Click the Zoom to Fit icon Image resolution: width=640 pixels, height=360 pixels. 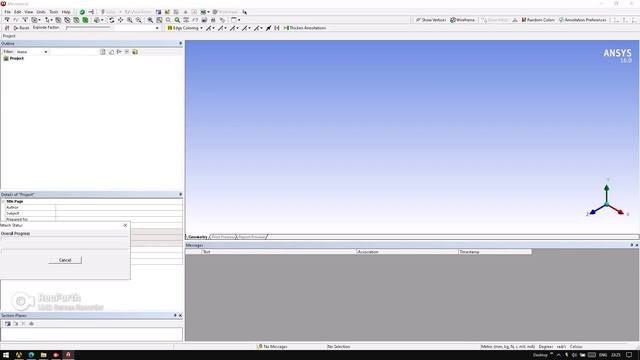click(159, 20)
